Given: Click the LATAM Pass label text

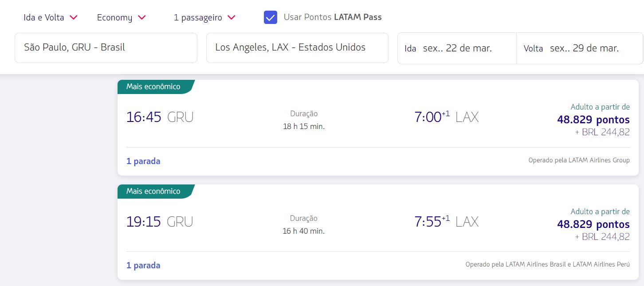Looking at the screenshot, I should (357, 17).
